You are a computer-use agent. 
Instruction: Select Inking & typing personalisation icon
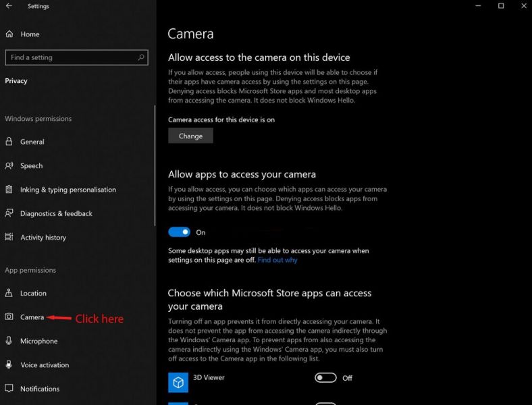pos(9,190)
